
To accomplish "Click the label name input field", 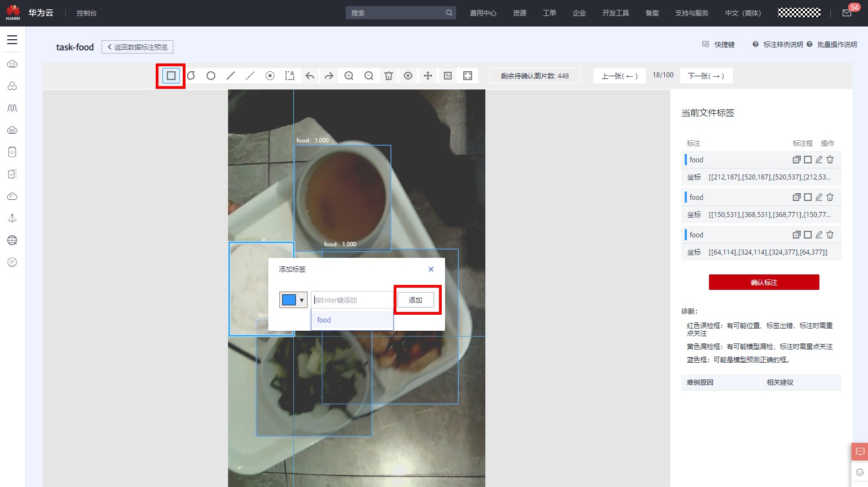I will tap(352, 300).
